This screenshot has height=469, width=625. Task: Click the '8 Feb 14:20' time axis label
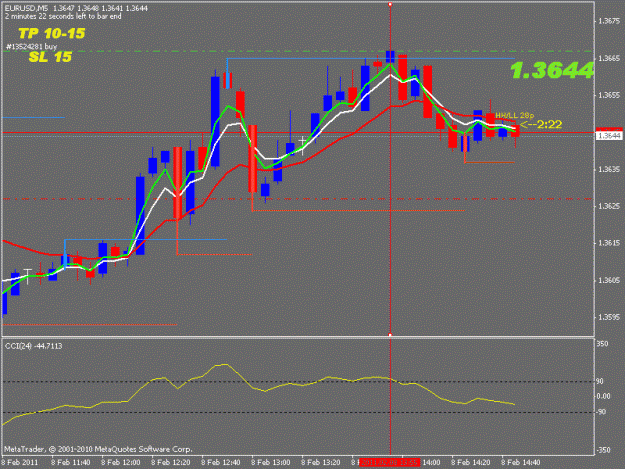click(471, 463)
